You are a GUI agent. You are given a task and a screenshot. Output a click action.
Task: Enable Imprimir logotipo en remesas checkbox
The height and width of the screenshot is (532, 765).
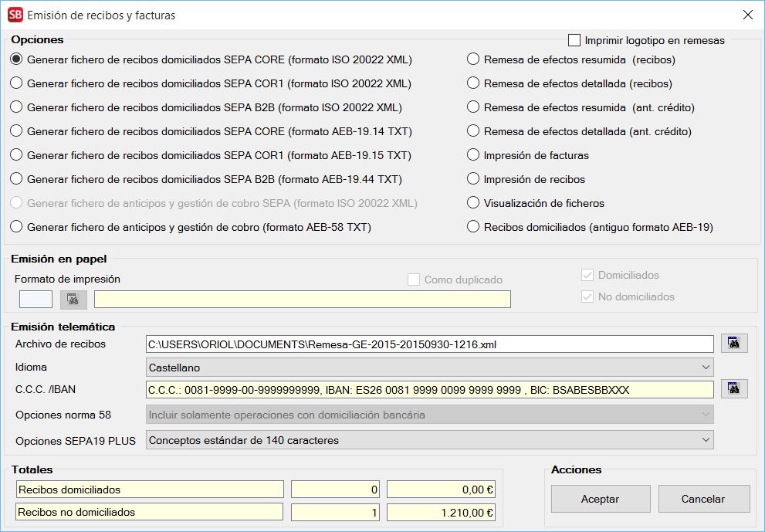coord(574,40)
